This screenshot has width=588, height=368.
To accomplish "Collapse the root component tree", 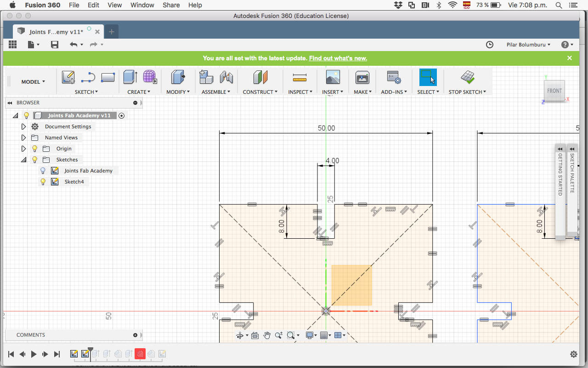I will pos(15,115).
